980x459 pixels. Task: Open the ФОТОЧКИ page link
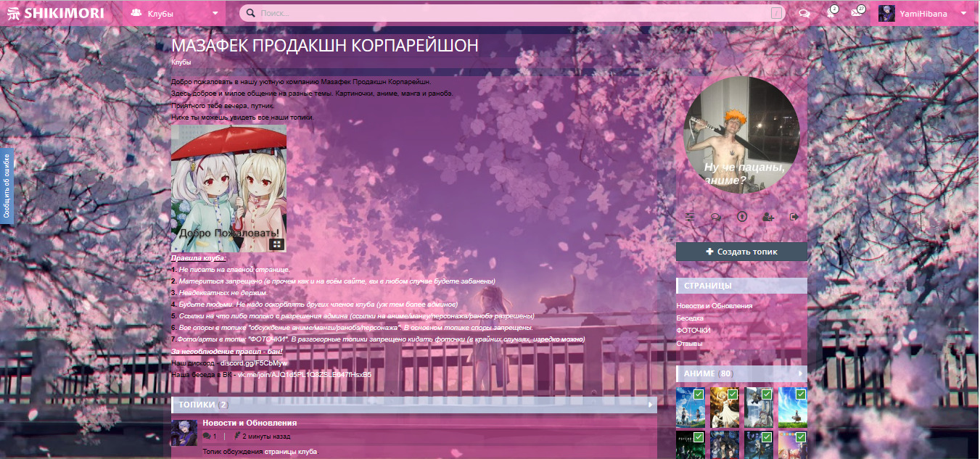pos(693,331)
